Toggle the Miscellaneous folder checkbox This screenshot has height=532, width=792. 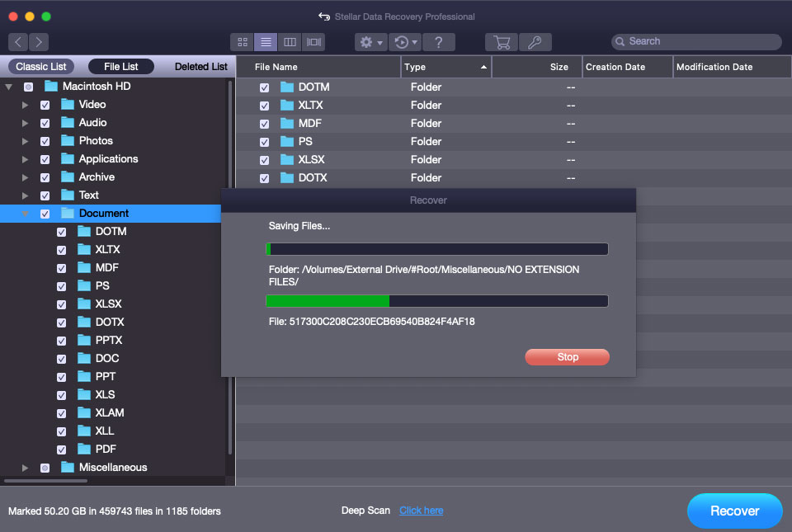coord(45,468)
